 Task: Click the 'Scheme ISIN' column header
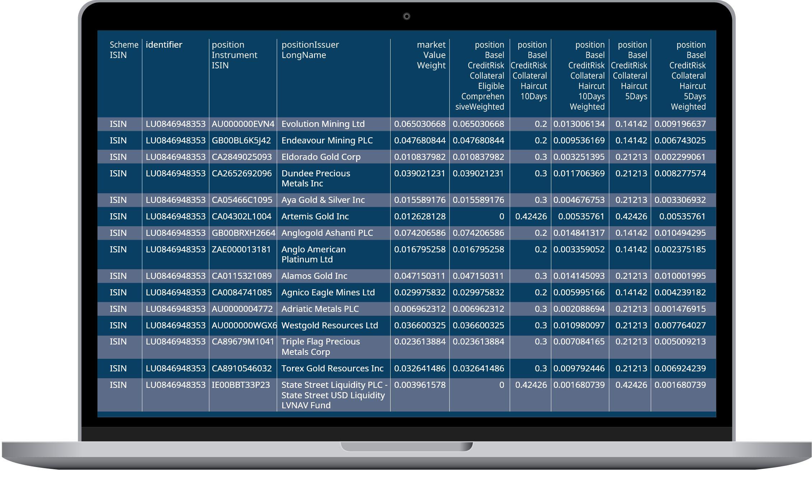(124, 50)
